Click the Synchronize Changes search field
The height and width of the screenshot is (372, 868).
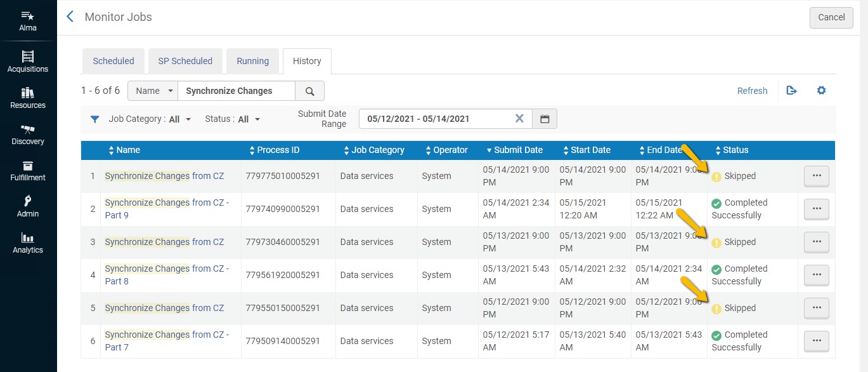(236, 91)
